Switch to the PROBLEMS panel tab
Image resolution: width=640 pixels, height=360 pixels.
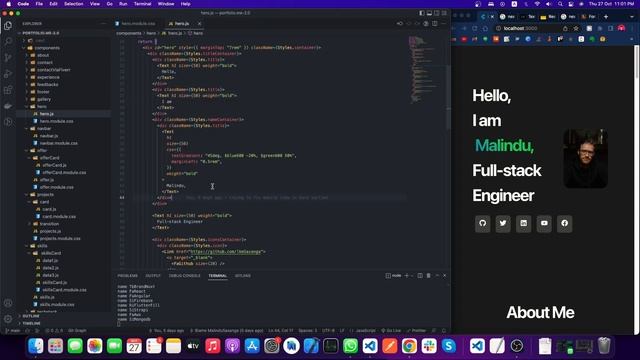(127, 276)
